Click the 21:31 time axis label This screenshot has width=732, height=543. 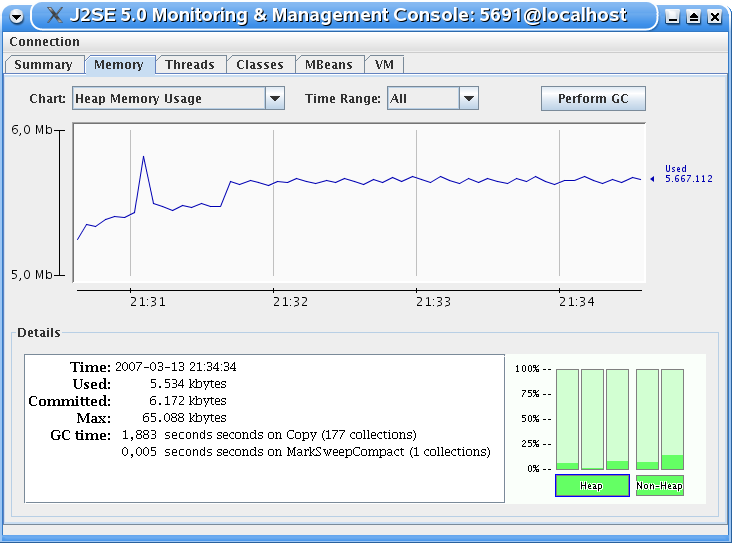(148, 302)
